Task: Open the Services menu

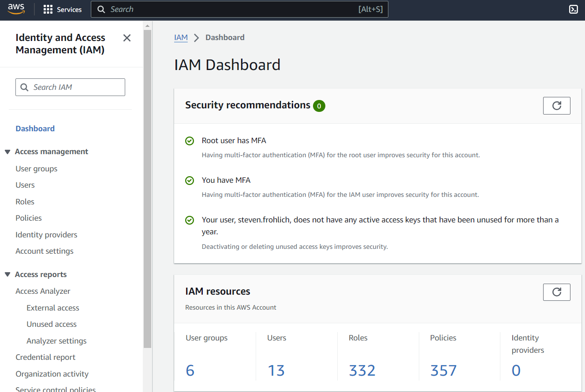Action: point(63,10)
